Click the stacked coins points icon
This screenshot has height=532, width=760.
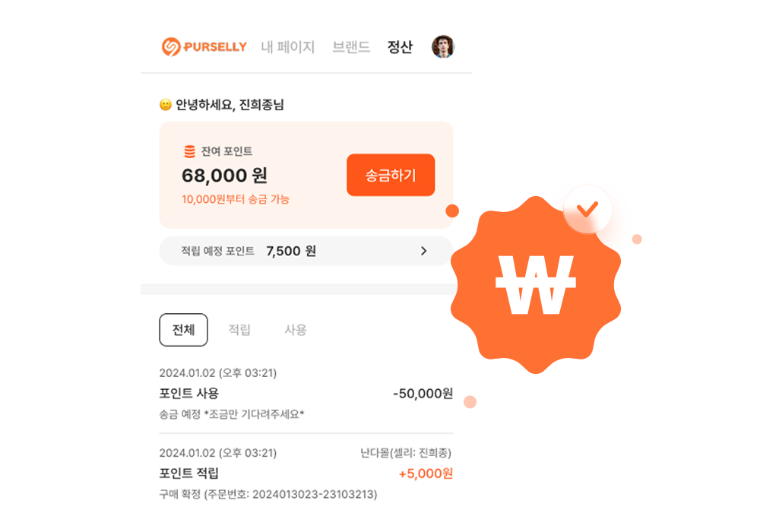189,152
